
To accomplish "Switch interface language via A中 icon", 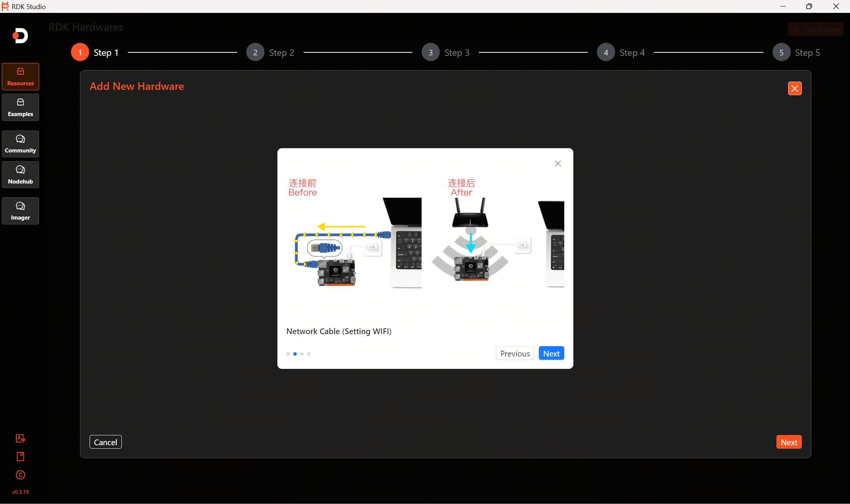I will (20, 438).
